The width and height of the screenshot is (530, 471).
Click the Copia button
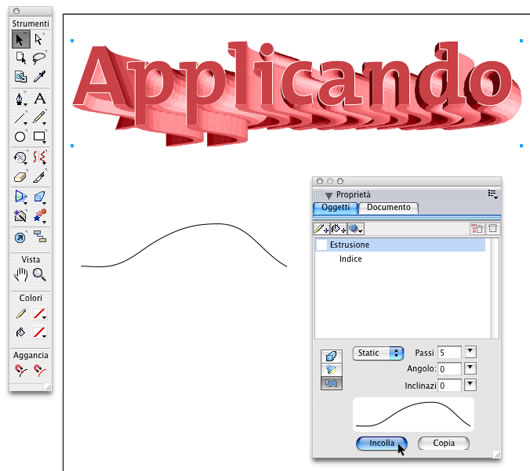443,443
